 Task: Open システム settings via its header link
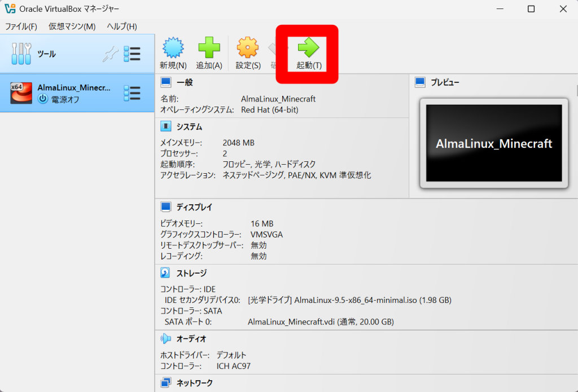[189, 127]
